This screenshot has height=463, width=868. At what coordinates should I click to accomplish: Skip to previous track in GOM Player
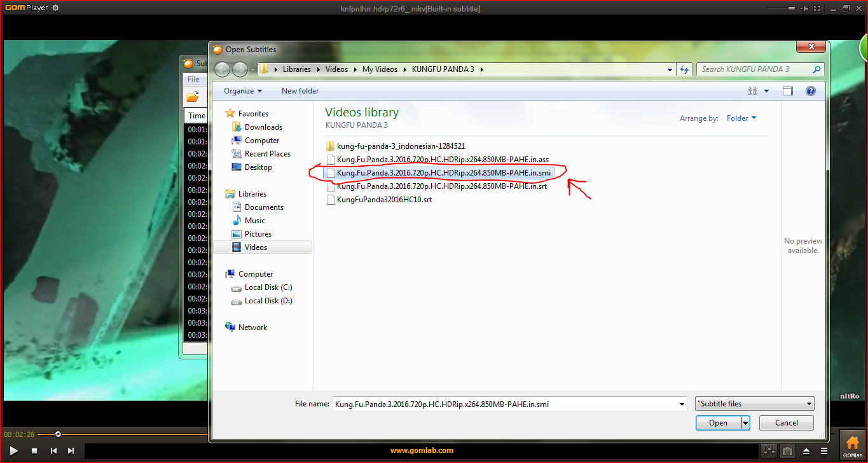tap(53, 451)
